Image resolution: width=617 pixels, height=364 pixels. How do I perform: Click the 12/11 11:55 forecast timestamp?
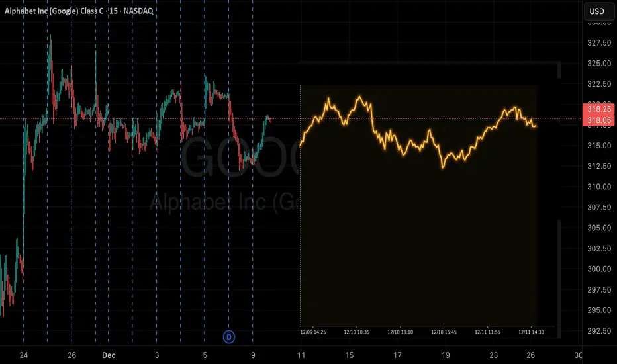pyautogui.click(x=487, y=332)
